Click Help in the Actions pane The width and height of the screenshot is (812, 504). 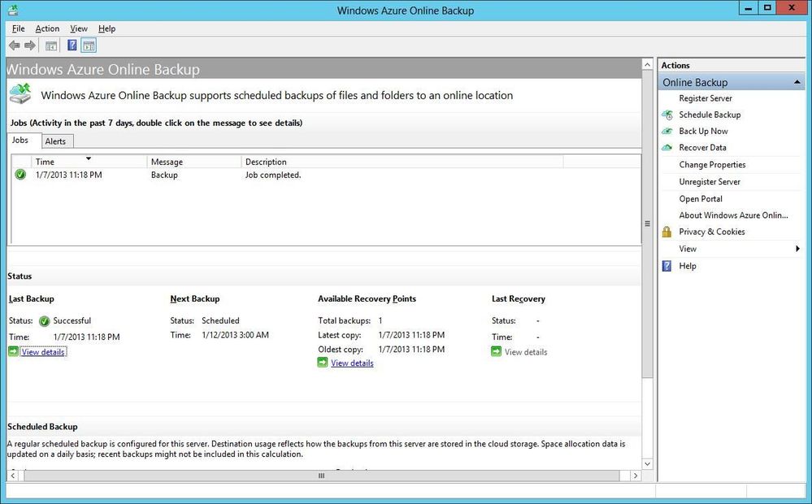[688, 266]
